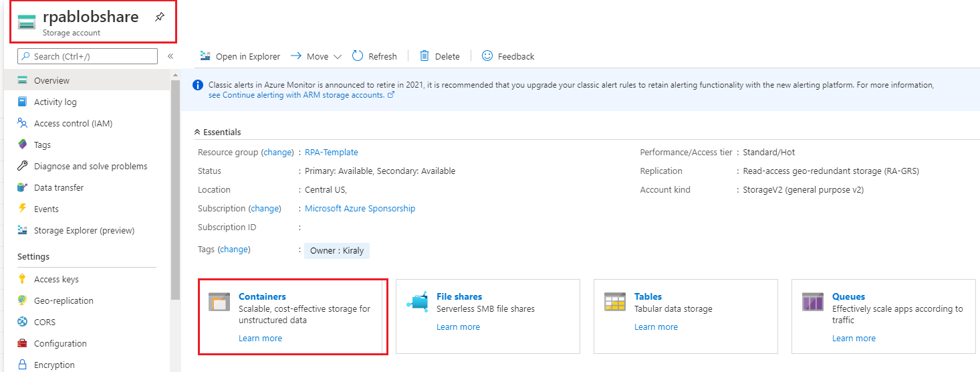Click the Open in Explorer toolbar icon
980x372 pixels.
coord(205,56)
